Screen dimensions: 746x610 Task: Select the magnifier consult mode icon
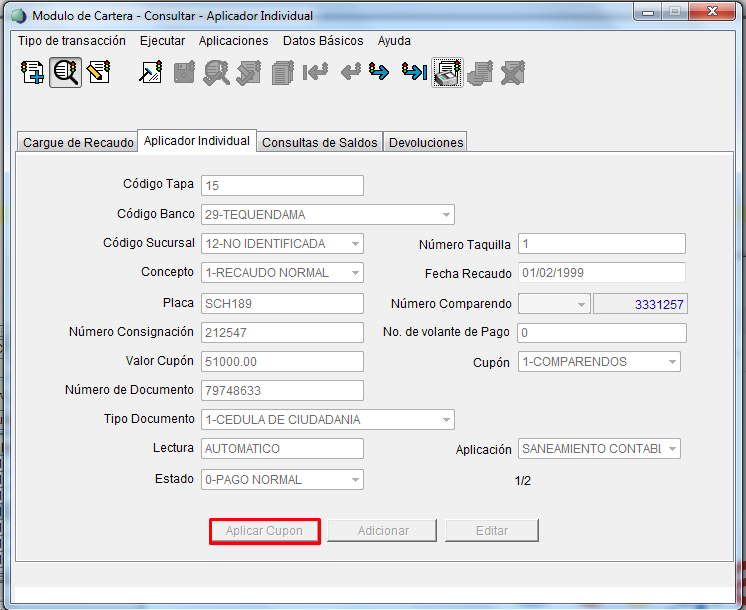coord(65,72)
